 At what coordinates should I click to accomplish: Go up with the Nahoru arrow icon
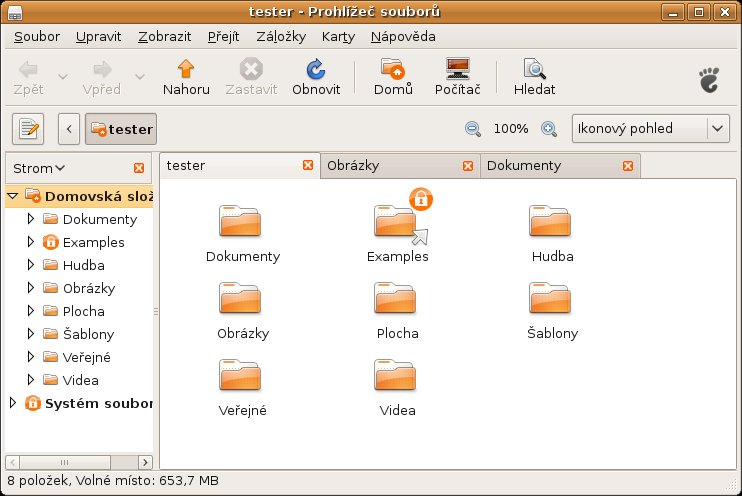point(186,69)
